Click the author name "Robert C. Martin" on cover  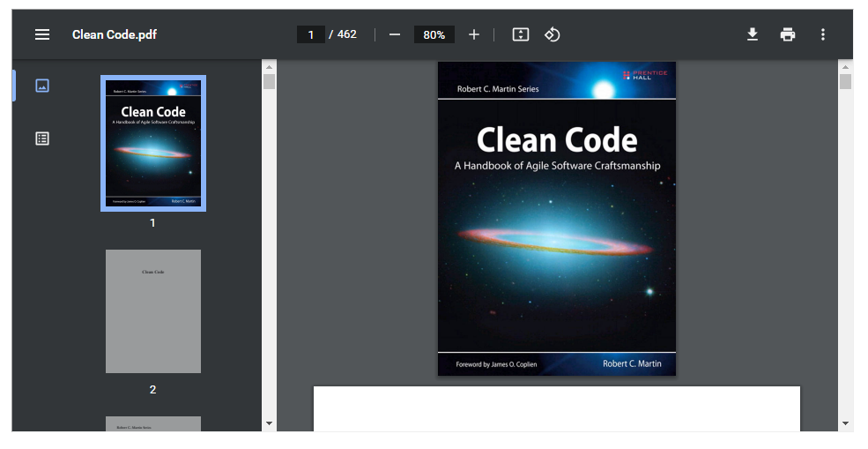(632, 363)
